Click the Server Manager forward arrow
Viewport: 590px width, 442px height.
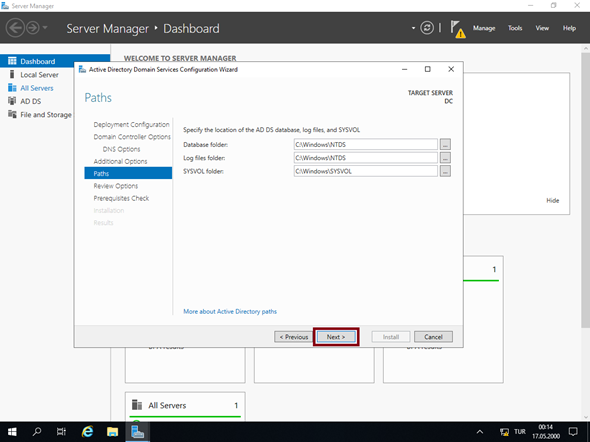point(33,28)
